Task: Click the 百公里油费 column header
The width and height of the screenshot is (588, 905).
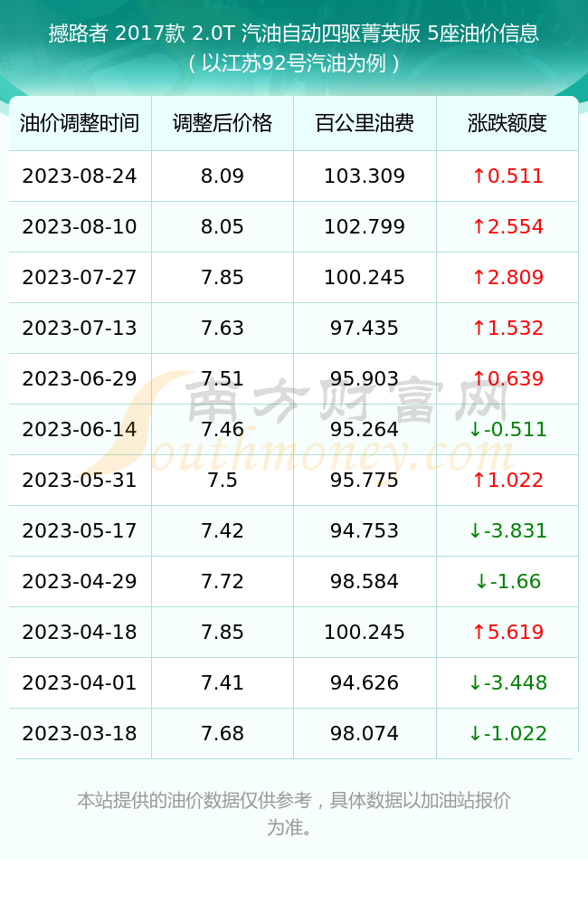Action: (x=365, y=123)
